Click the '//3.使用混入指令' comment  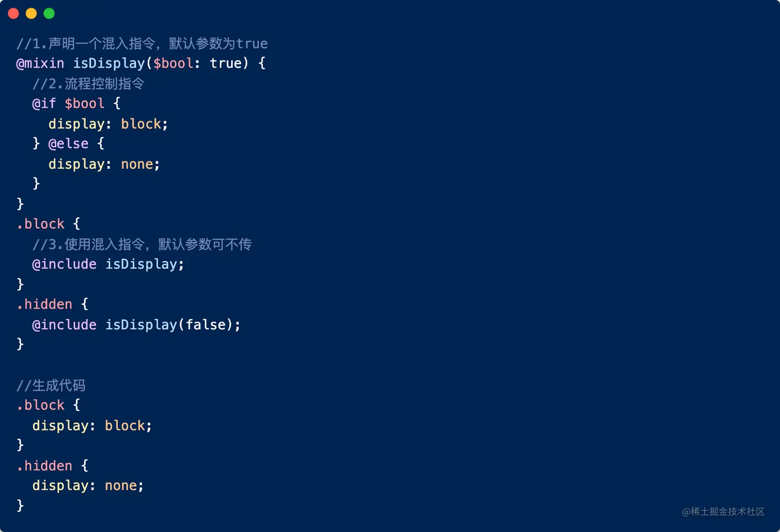click(141, 244)
